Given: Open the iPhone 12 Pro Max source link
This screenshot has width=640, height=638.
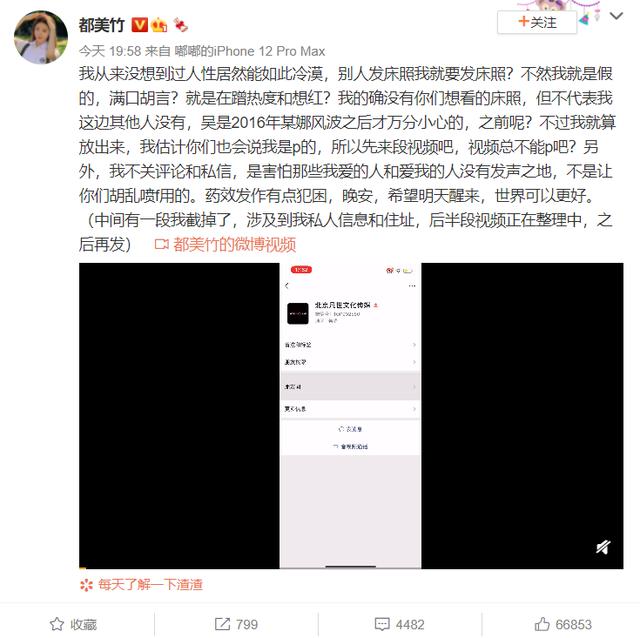Looking at the screenshot, I should click(250, 51).
